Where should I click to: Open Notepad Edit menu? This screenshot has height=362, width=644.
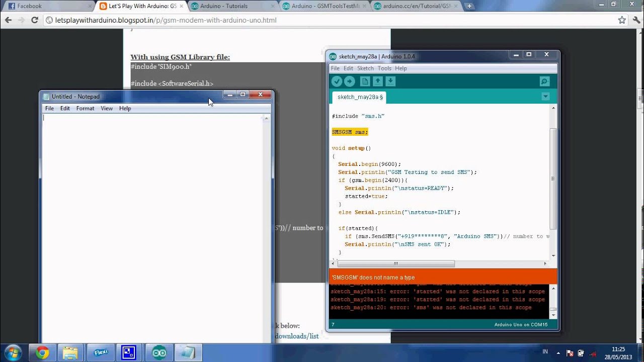pyautogui.click(x=65, y=108)
